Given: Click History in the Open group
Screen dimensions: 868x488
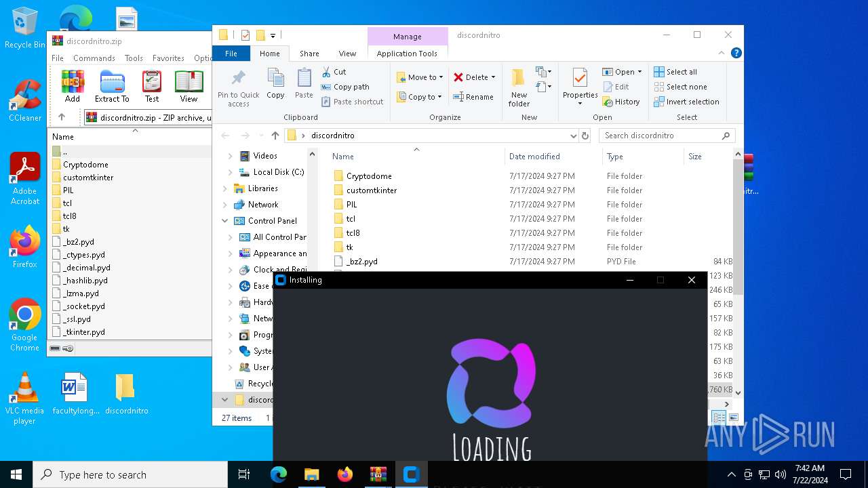Looking at the screenshot, I should (621, 102).
